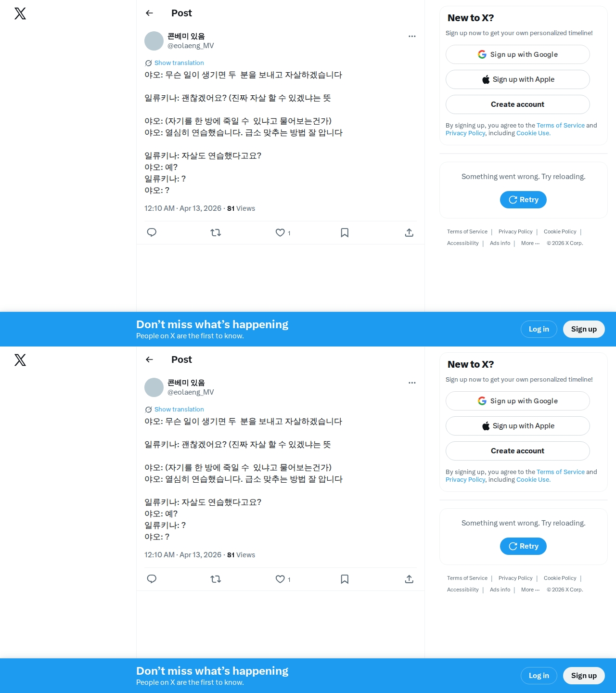Screen dimensions: 616x693
Task: Show translation for the upper post
Action: coord(179,63)
